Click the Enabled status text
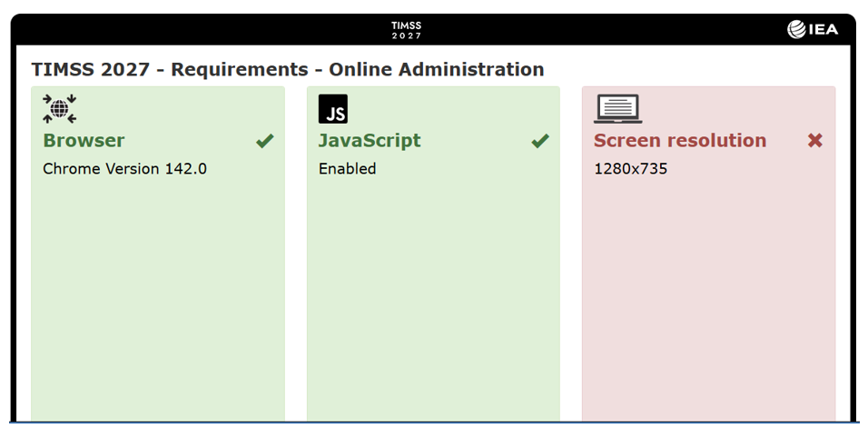Viewport: 868px width, 439px height. (x=347, y=169)
